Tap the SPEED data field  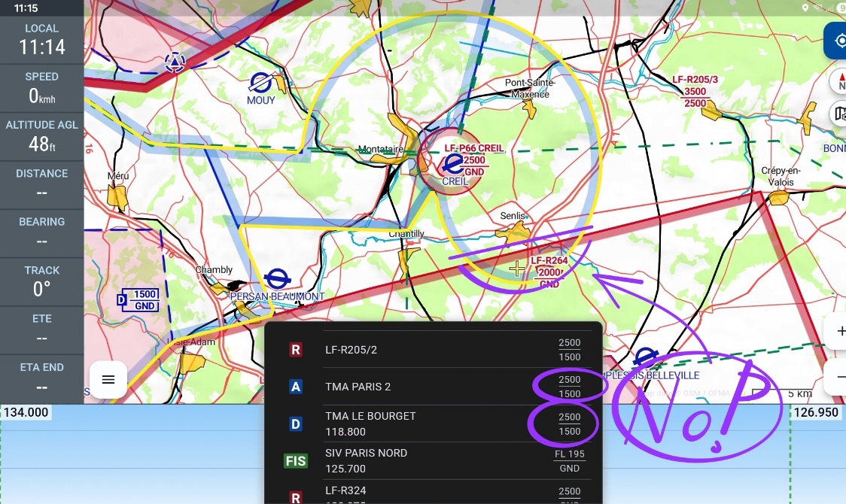pyautogui.click(x=41, y=87)
